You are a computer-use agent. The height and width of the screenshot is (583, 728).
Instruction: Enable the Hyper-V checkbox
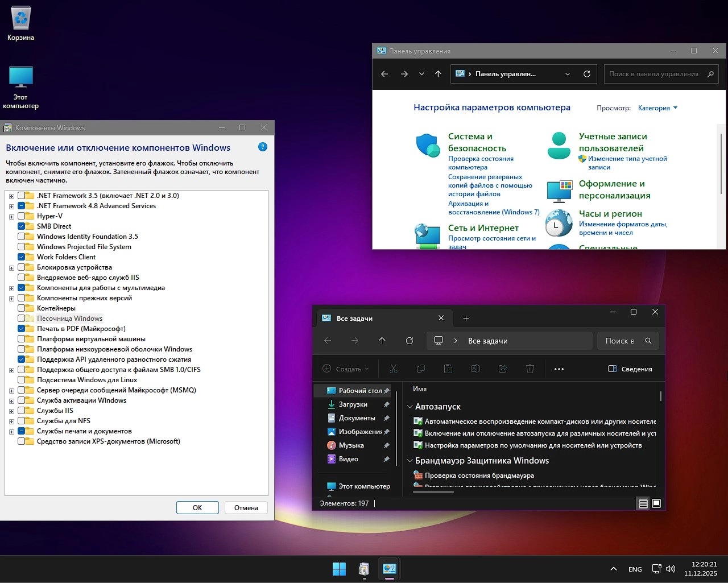[22, 216]
